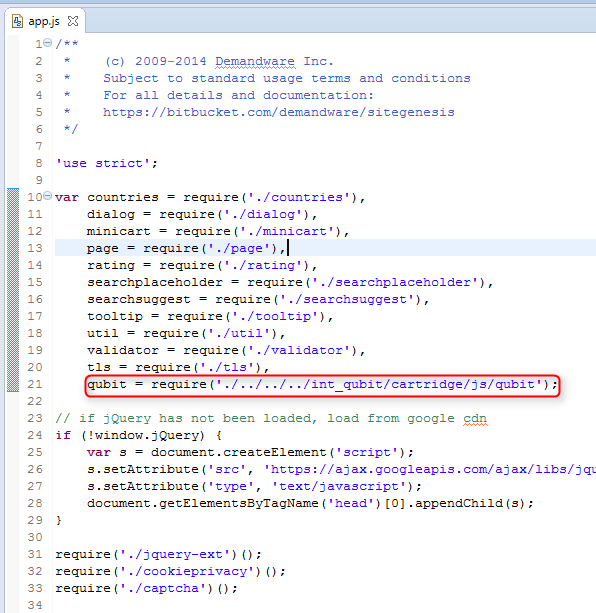The width and height of the screenshot is (596, 613).
Task: Click line number 21 in the gutter
Action: pos(35,385)
